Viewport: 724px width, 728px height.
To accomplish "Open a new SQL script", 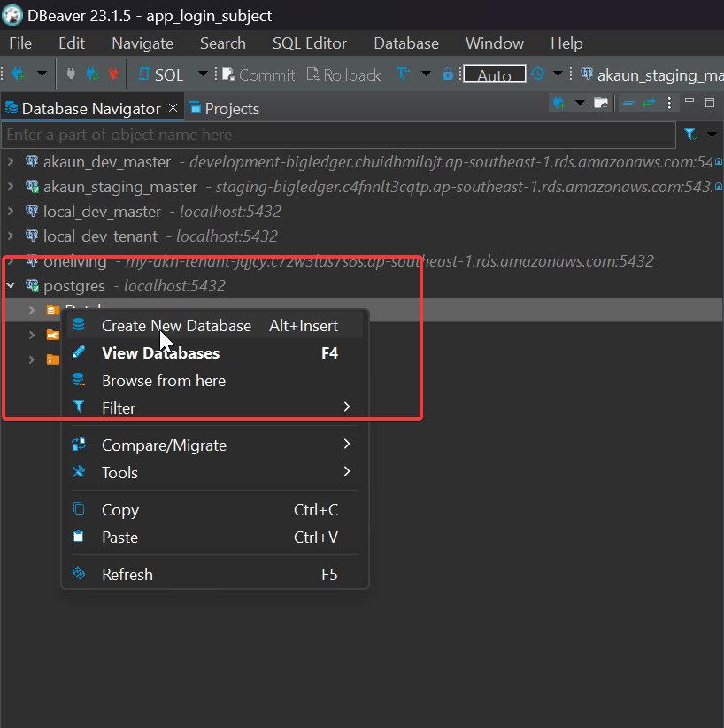I will point(161,74).
